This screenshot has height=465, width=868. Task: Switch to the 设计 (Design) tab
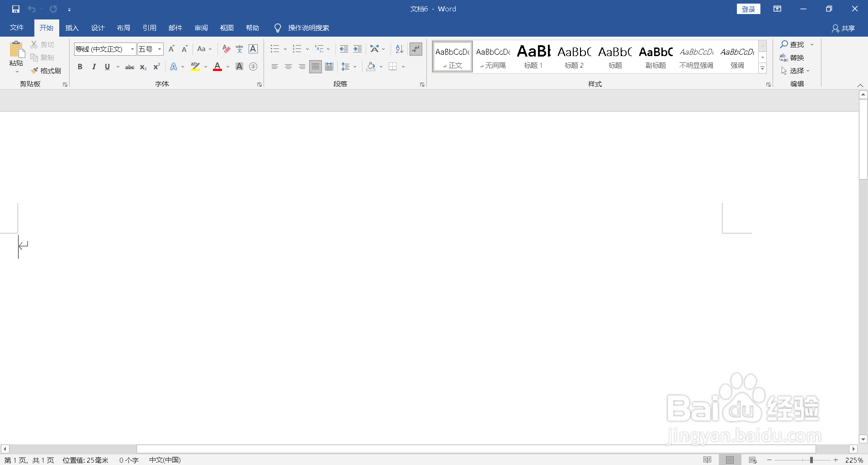coord(98,28)
